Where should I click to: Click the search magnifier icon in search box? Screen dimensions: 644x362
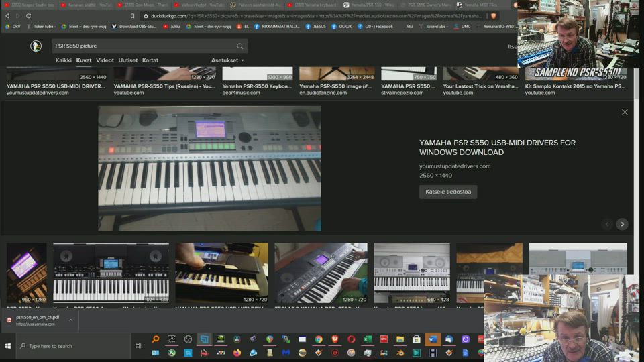pyautogui.click(x=239, y=46)
